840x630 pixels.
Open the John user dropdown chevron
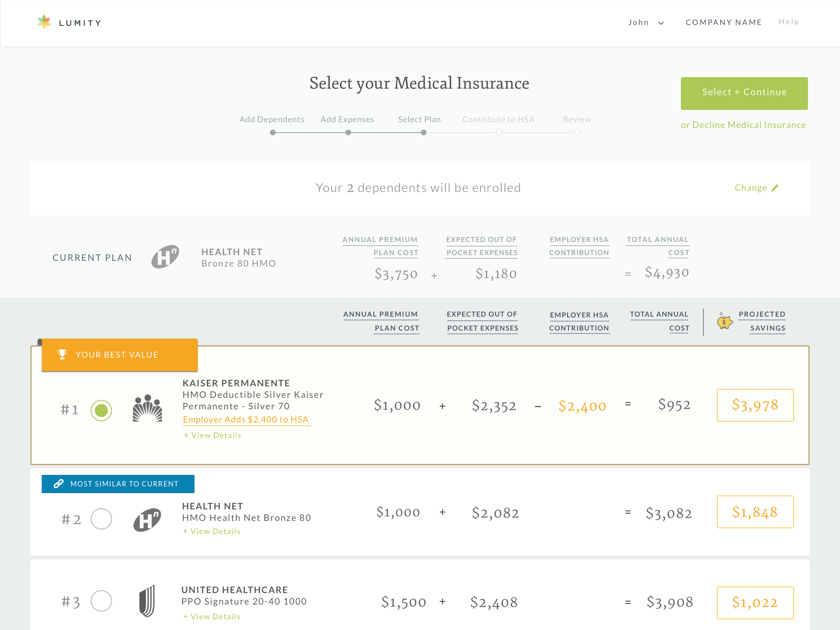pos(661,23)
